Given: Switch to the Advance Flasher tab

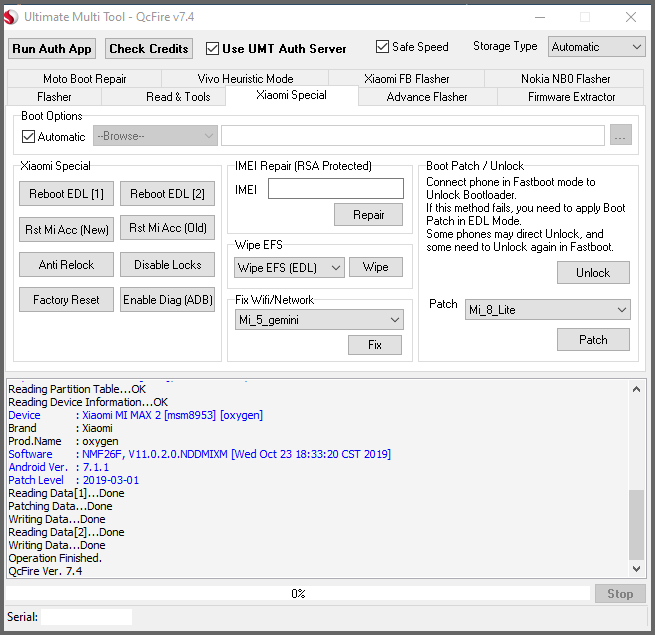Looking at the screenshot, I should click(427, 97).
